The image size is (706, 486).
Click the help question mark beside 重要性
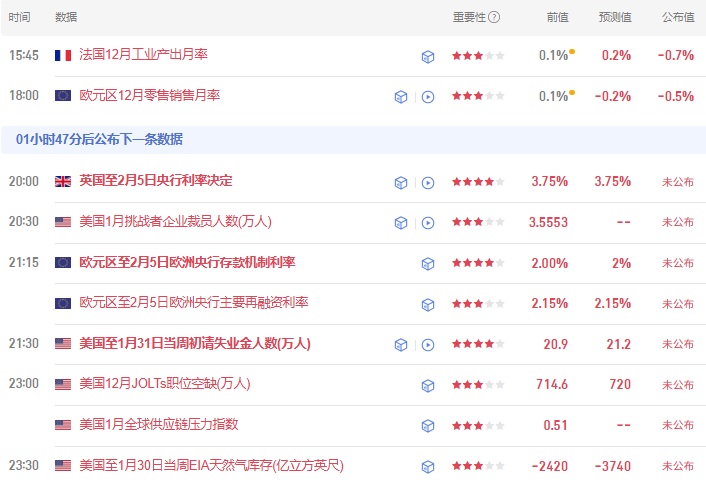point(494,17)
